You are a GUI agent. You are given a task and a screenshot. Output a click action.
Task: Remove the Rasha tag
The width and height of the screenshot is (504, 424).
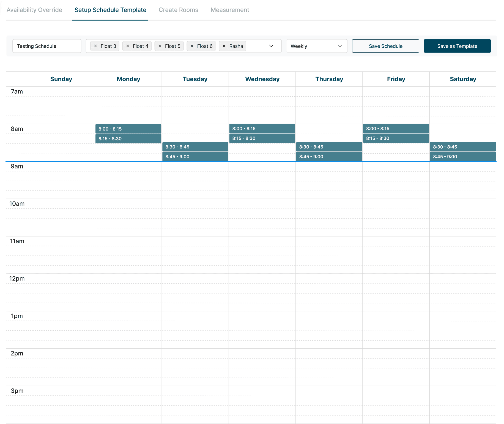tap(224, 46)
